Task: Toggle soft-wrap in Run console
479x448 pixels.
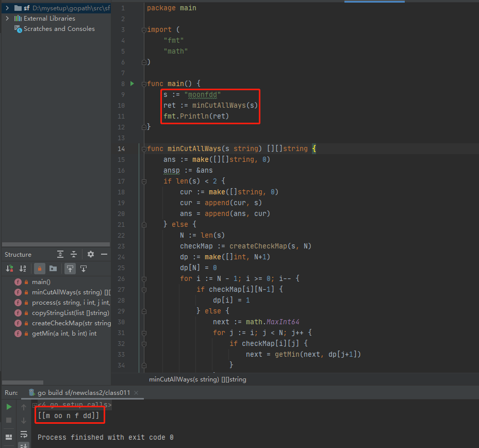Action: [x=24, y=434]
